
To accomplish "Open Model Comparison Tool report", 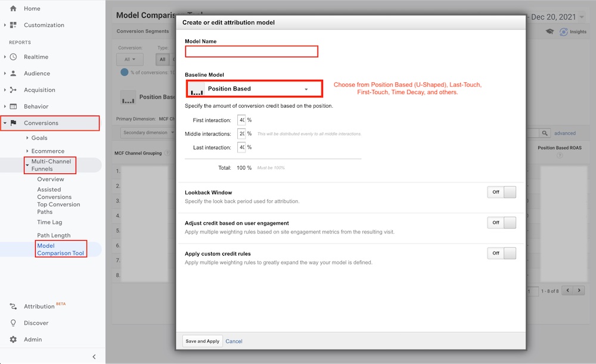I will click(x=60, y=249).
